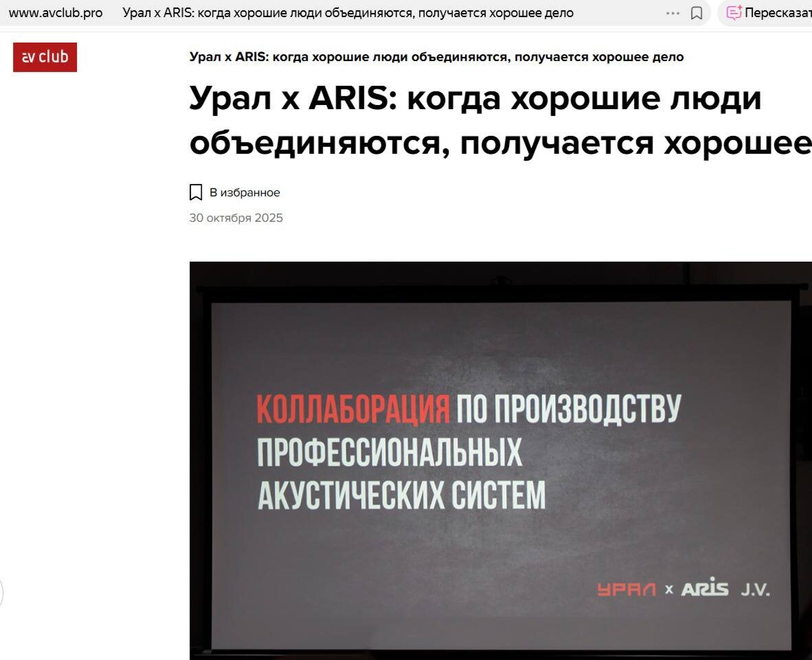Click the small breadcrumb article title
812x660 pixels.
coord(436,57)
